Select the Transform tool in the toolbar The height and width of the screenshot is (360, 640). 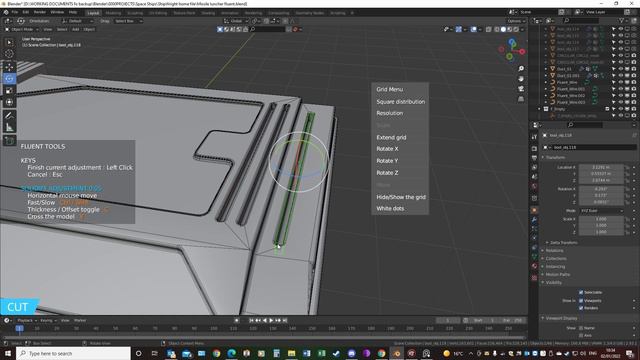[9, 102]
